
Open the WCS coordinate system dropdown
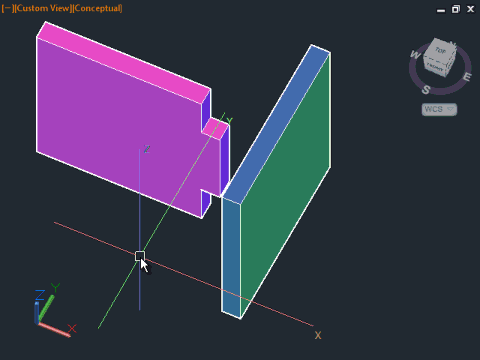(439, 109)
